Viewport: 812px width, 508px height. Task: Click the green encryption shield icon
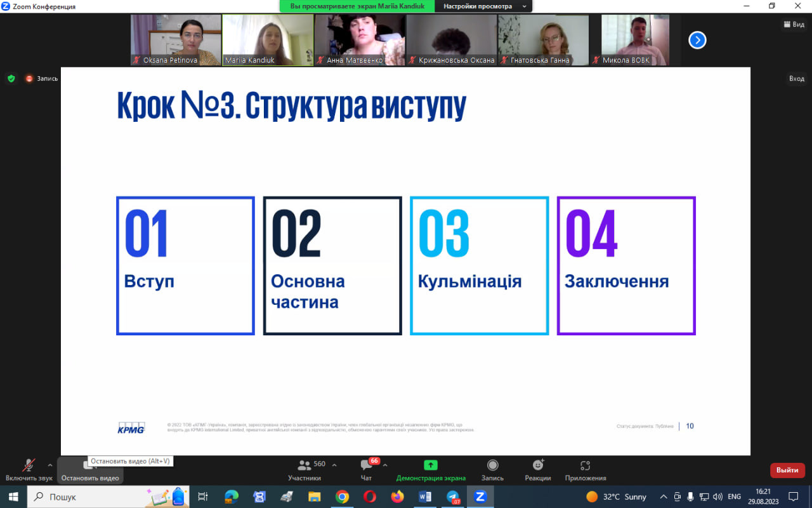(x=11, y=79)
